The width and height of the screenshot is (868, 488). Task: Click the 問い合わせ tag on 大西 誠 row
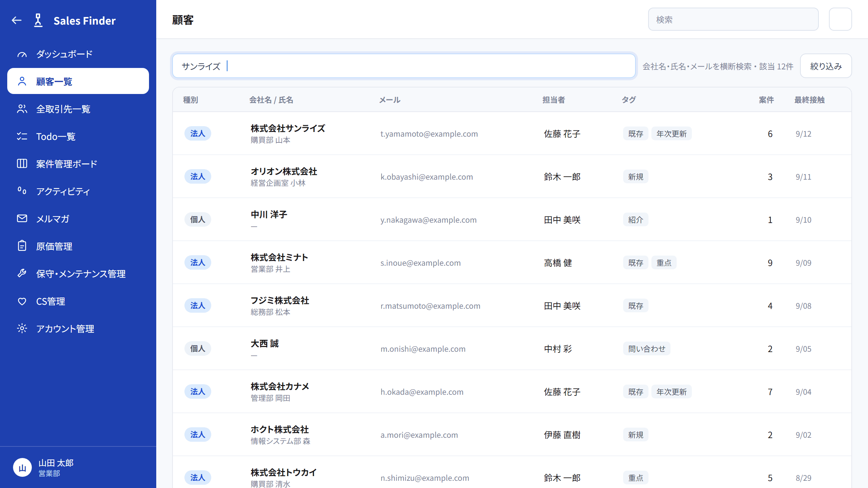pyautogui.click(x=647, y=349)
